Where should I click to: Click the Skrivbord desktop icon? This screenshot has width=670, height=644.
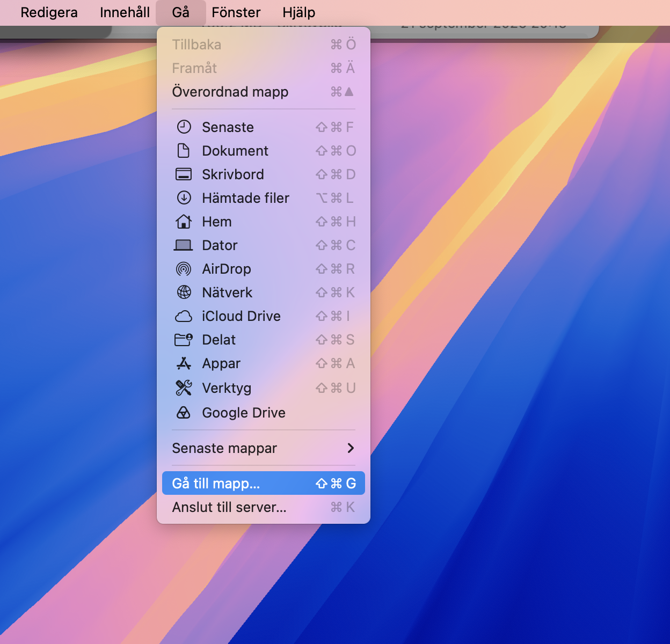(x=184, y=174)
